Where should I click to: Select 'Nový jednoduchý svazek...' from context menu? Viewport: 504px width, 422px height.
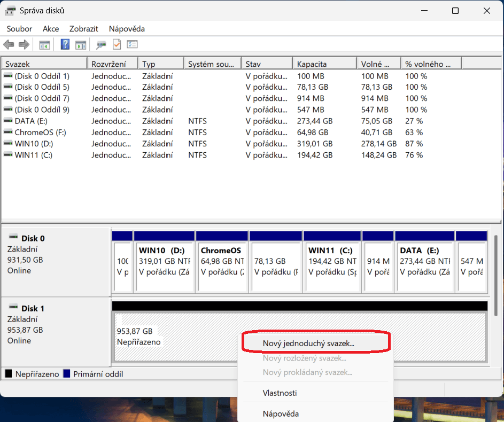pos(308,343)
